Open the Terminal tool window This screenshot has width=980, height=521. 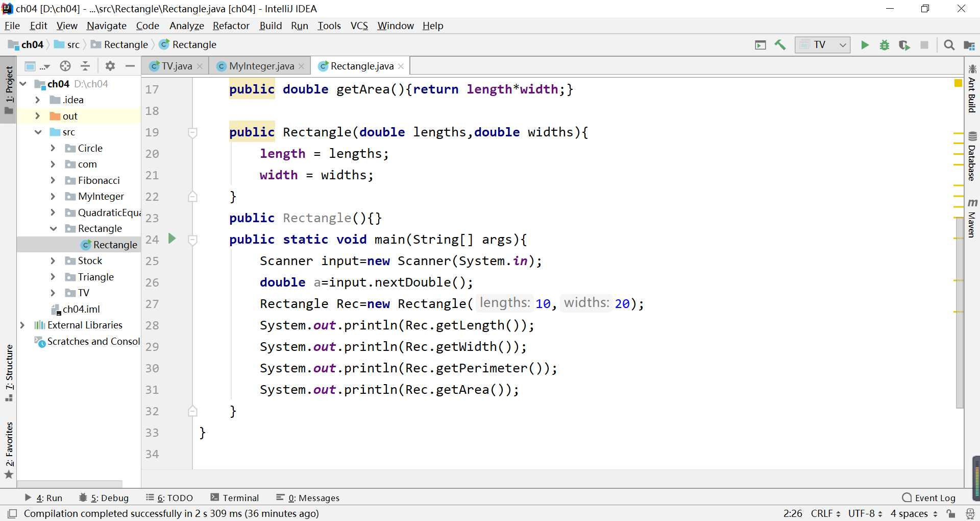pos(235,498)
